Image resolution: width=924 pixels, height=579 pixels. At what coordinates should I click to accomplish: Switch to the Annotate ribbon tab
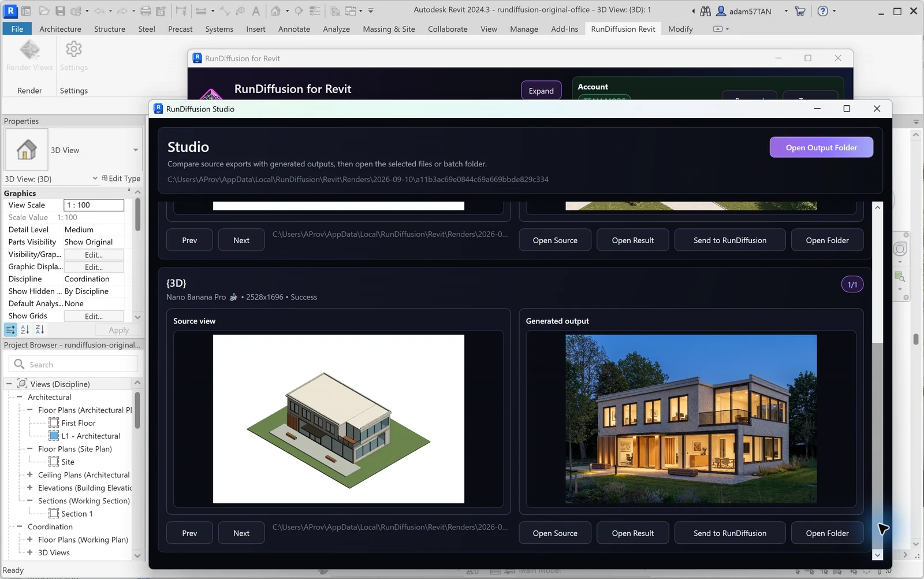[294, 29]
